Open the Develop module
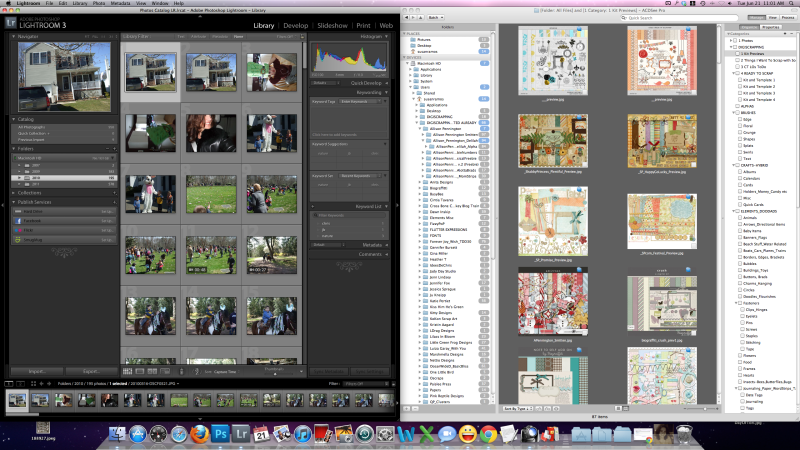800x450 pixels. click(x=296, y=26)
